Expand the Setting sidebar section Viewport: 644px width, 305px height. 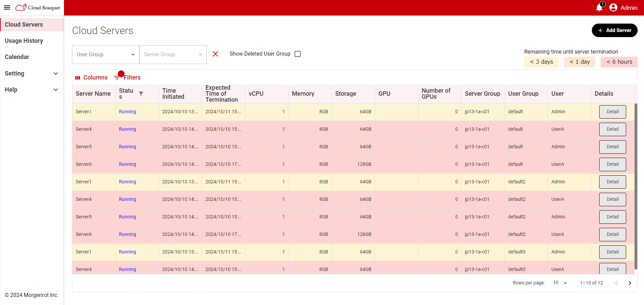32,73
